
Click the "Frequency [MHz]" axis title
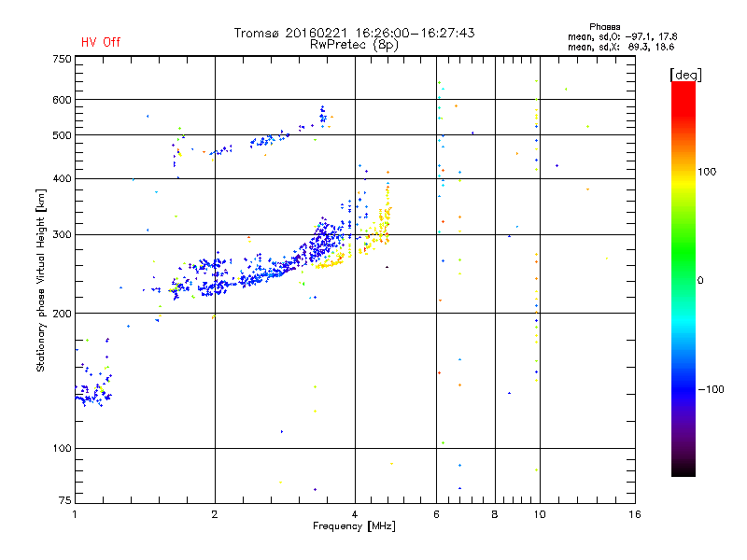coord(354,526)
